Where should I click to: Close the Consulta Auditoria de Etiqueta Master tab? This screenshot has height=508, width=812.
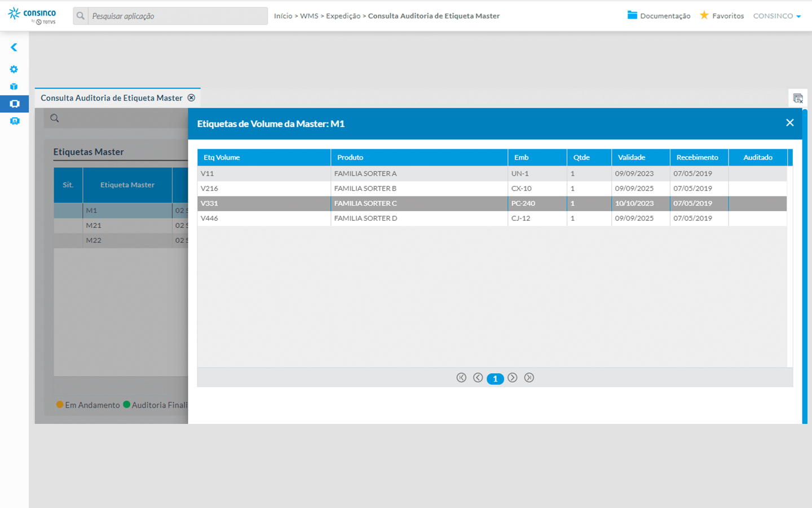pyautogui.click(x=191, y=98)
